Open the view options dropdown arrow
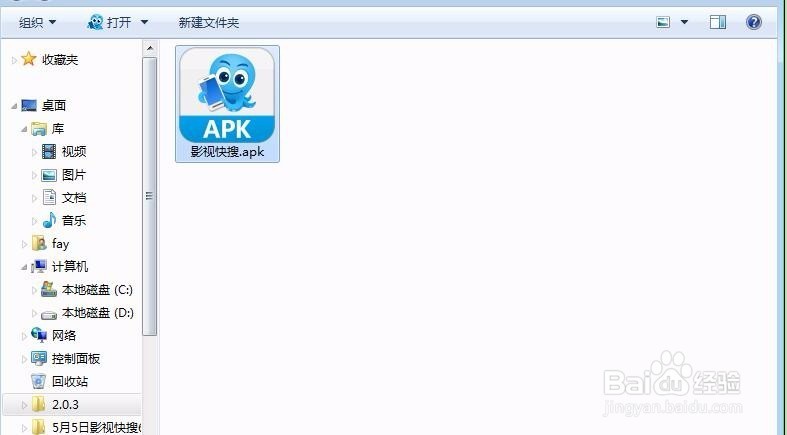This screenshot has width=787, height=435. 684,22
